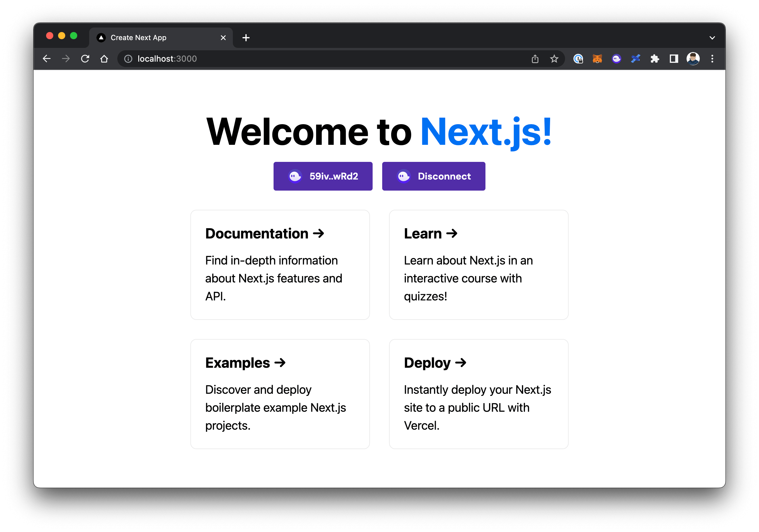Open the browser home page
Image resolution: width=759 pixels, height=532 pixels.
[104, 59]
